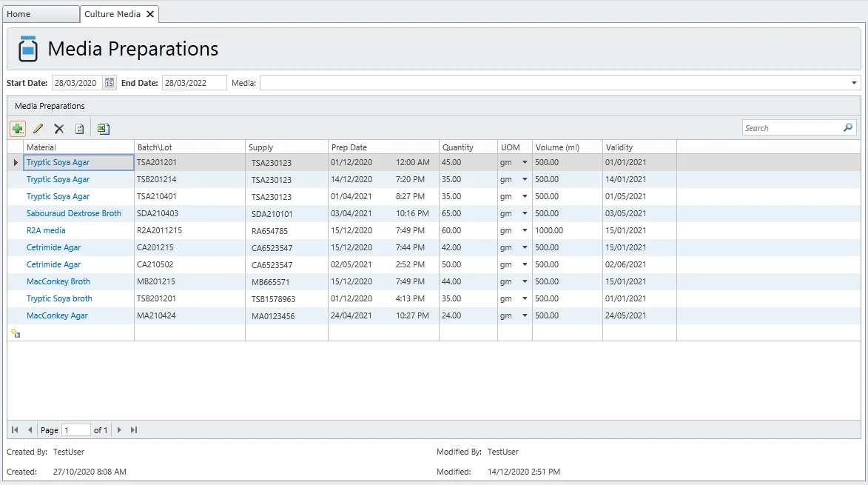Expand the first Tryptic Soya Agar row

tap(16, 162)
